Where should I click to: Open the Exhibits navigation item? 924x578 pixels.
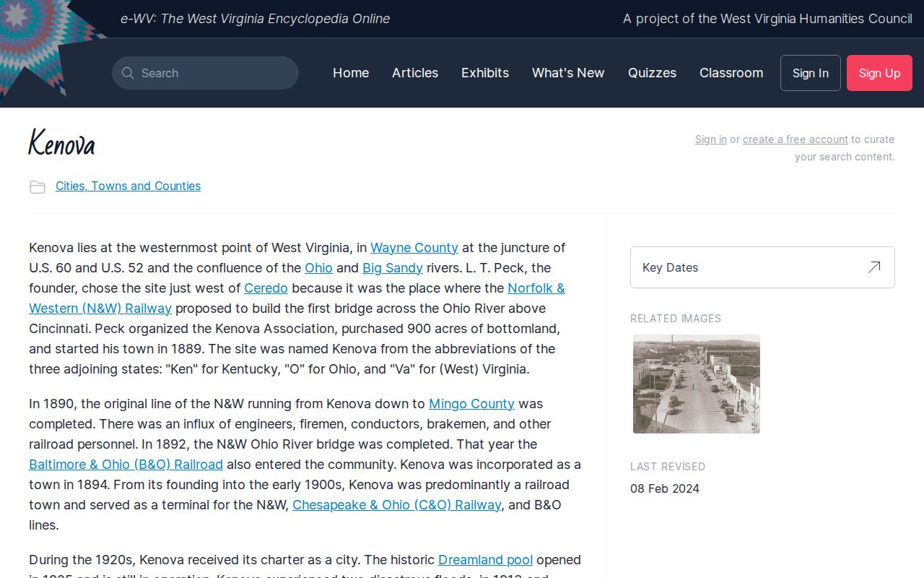pyautogui.click(x=485, y=73)
